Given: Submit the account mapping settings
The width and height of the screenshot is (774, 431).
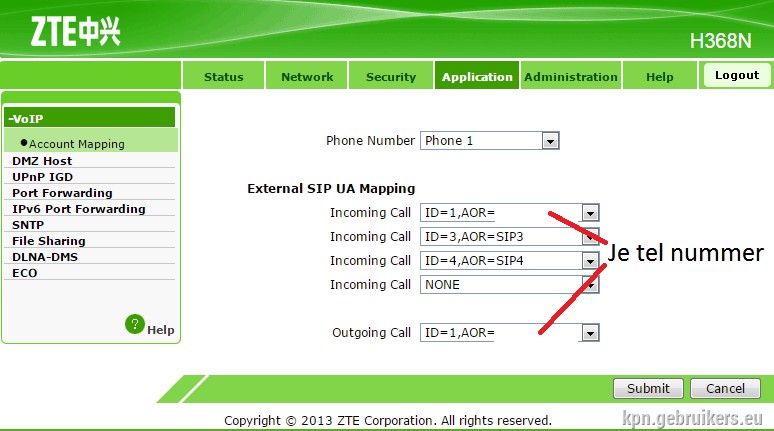Looking at the screenshot, I should (648, 389).
